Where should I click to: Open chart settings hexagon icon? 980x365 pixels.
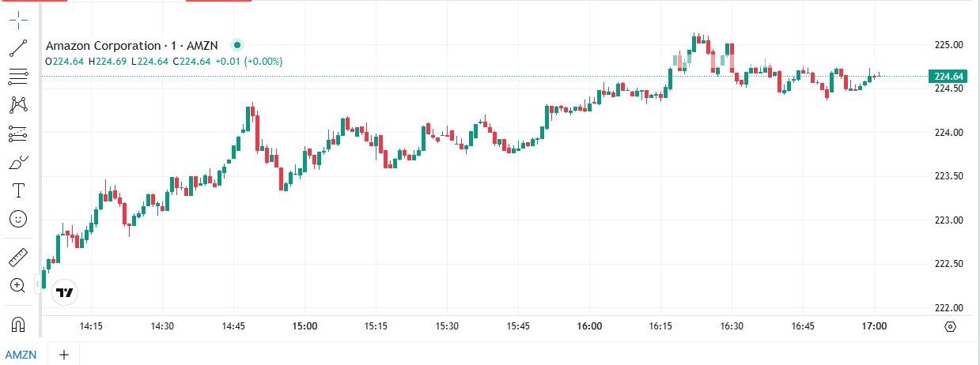[x=950, y=326]
